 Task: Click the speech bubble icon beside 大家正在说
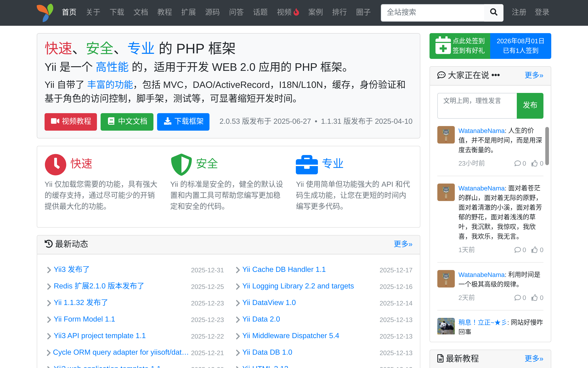point(441,75)
